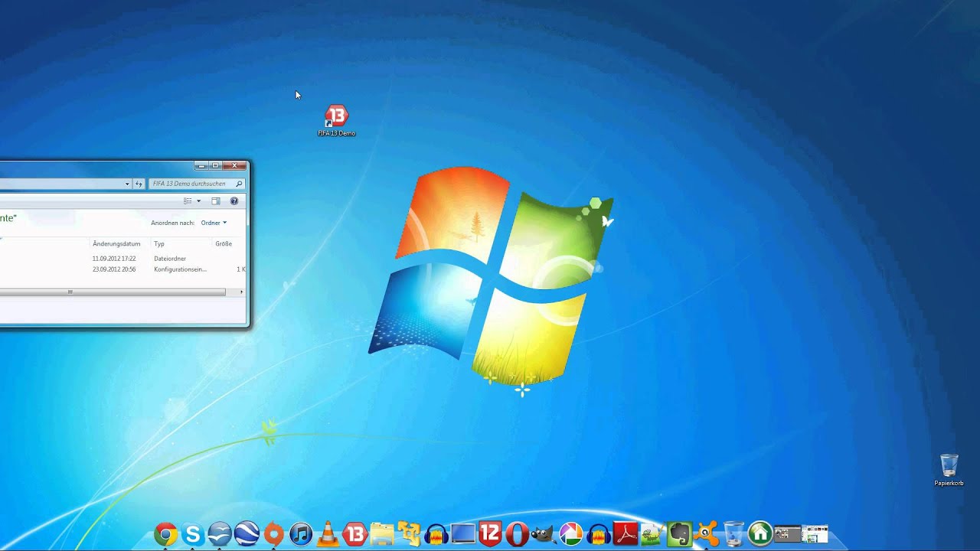This screenshot has width=980, height=551.
Task: Open Adobe Reader from the dock
Action: (626, 533)
